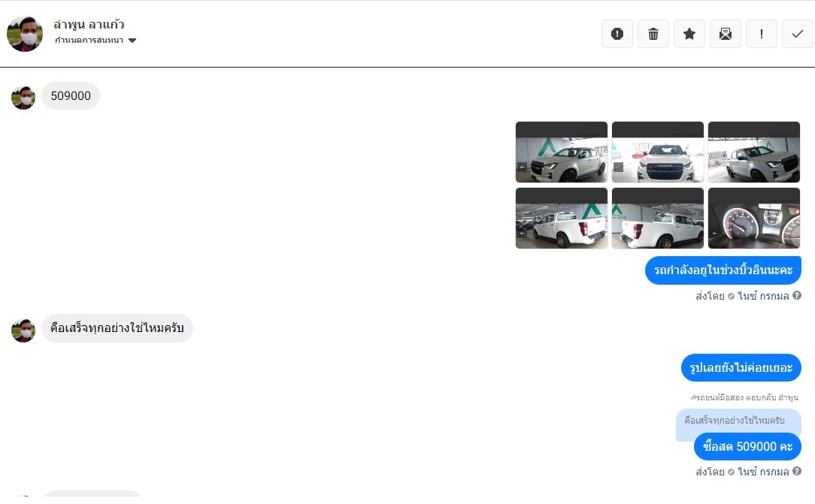
Task: Click help icon beside last ส่งโดย ไนซ์ กรกมล
Action: click(796, 471)
